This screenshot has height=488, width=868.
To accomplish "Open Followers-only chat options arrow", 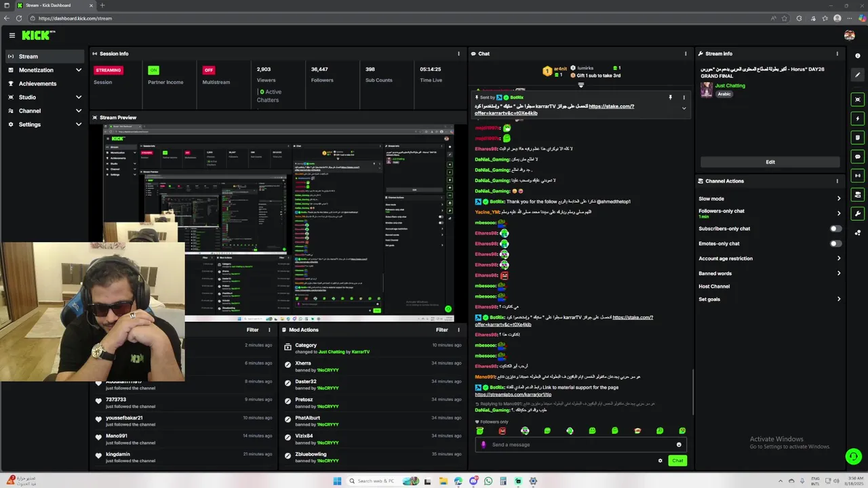I will pyautogui.click(x=838, y=213).
